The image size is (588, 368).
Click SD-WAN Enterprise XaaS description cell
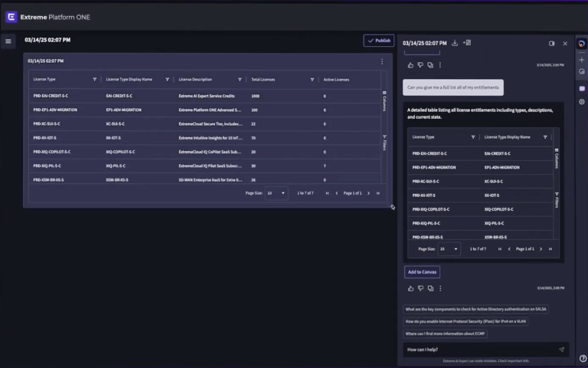211,180
